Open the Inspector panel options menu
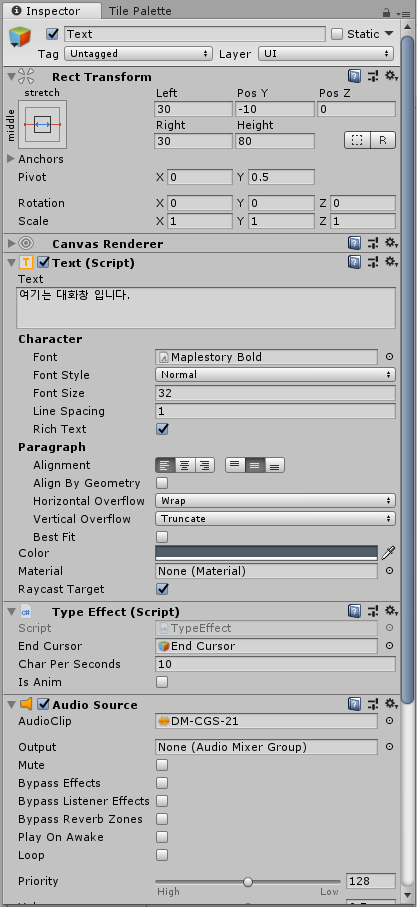The width and height of the screenshot is (417, 907). click(x=401, y=13)
